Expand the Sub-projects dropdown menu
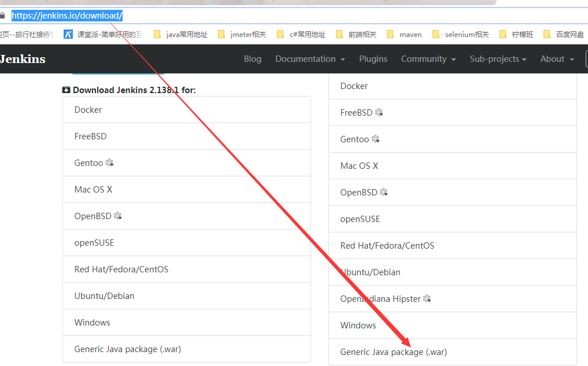This screenshot has height=366, width=588. click(x=498, y=59)
